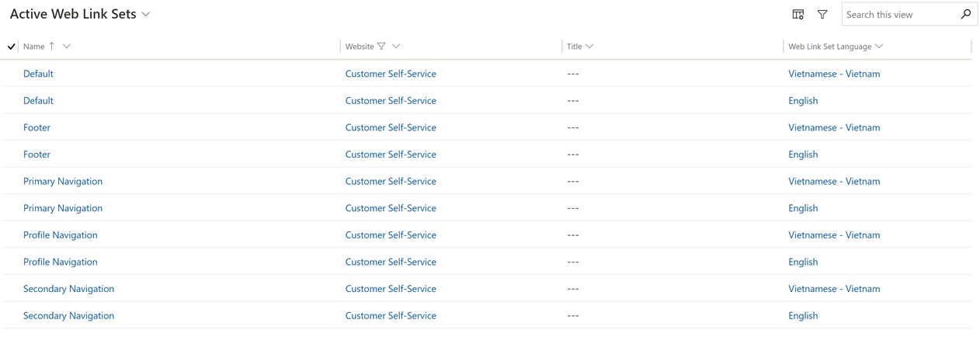Open the Website column dropdown chevron
The height and width of the screenshot is (344, 980).
point(396,47)
